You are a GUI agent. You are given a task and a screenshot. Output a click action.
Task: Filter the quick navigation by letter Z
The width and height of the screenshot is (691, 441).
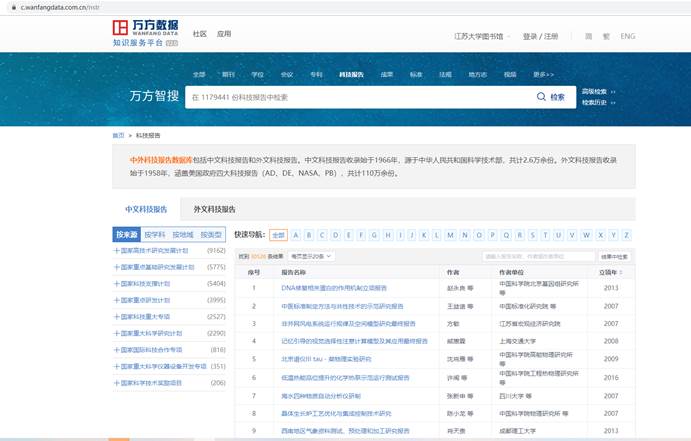[626, 235]
